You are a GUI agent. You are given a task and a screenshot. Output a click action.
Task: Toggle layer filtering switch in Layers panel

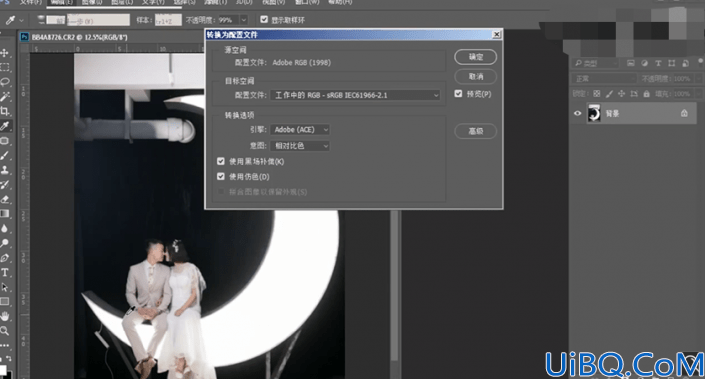point(701,62)
